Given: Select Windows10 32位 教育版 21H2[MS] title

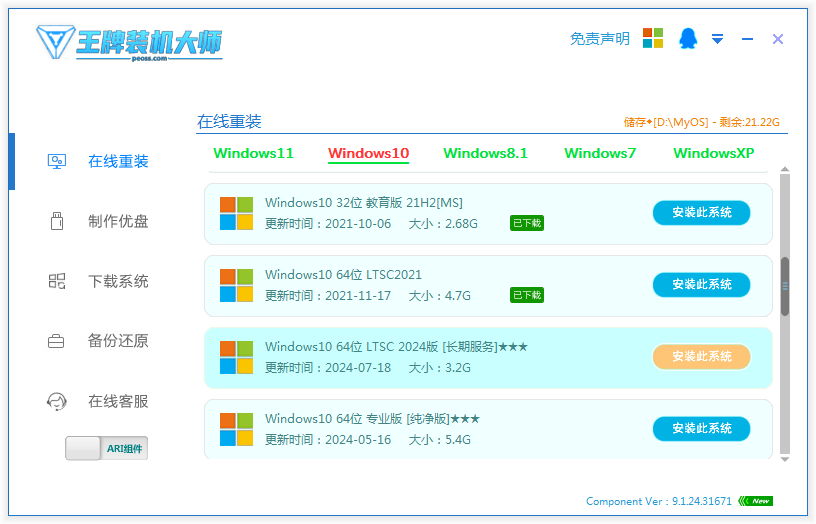Looking at the screenshot, I should (364, 202).
